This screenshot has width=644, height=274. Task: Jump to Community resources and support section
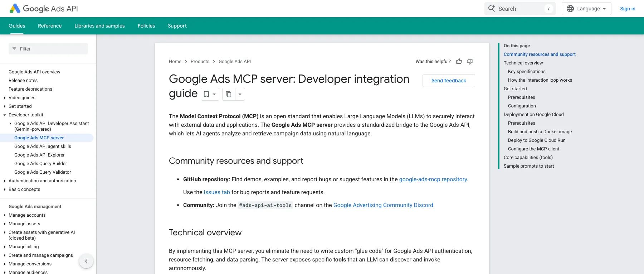point(540,54)
